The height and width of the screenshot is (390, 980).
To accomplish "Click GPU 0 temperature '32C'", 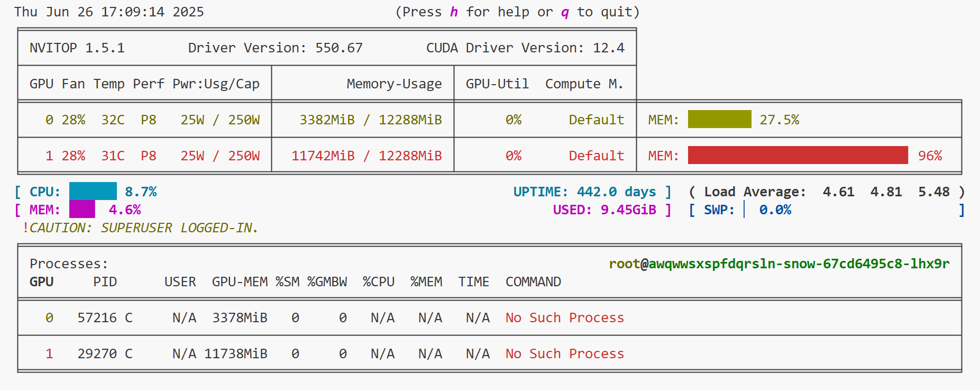I will coord(113,120).
